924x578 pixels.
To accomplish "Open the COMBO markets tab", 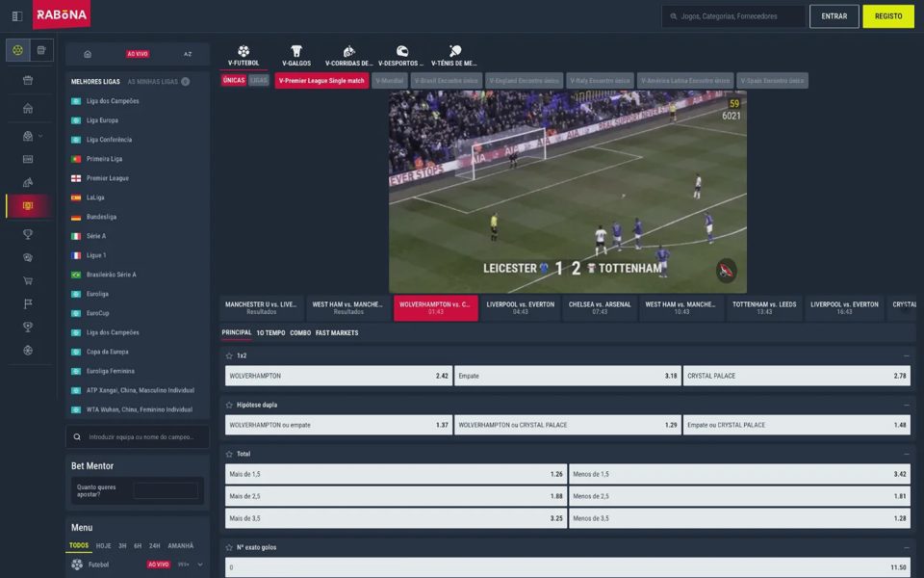I will [x=300, y=333].
